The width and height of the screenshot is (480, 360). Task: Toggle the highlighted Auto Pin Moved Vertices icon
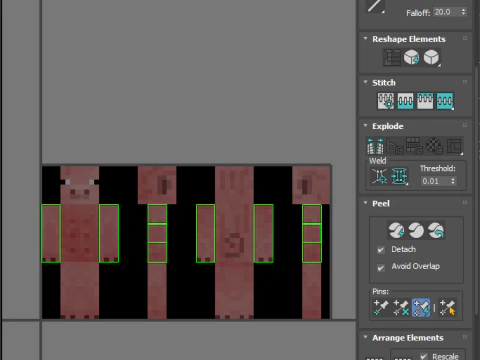(421, 307)
